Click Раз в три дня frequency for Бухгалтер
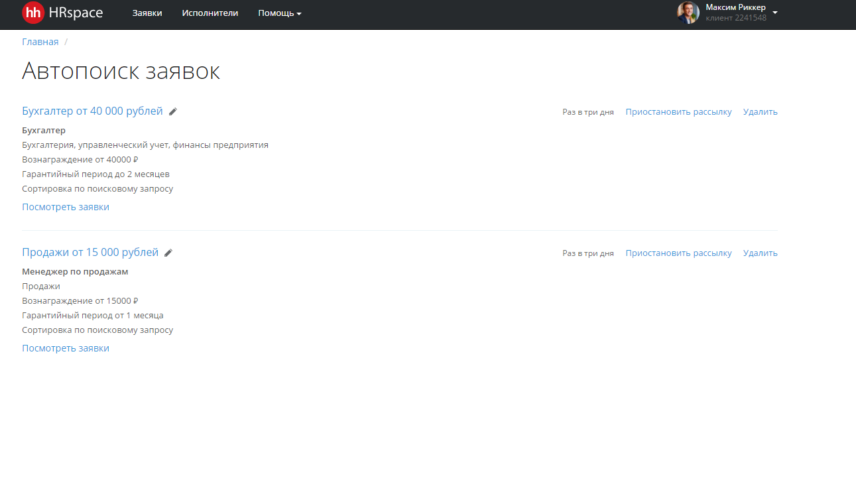Image resolution: width=856 pixels, height=504 pixels. (x=588, y=112)
